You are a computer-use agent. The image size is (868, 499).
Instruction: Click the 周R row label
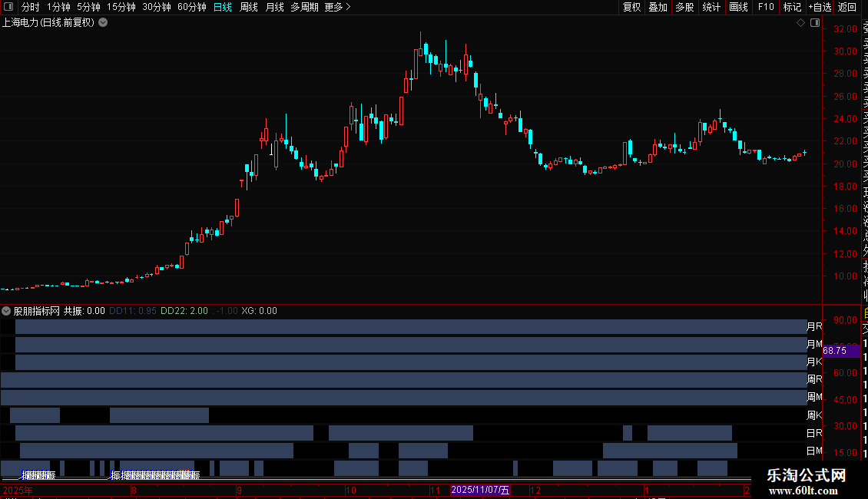814,379
